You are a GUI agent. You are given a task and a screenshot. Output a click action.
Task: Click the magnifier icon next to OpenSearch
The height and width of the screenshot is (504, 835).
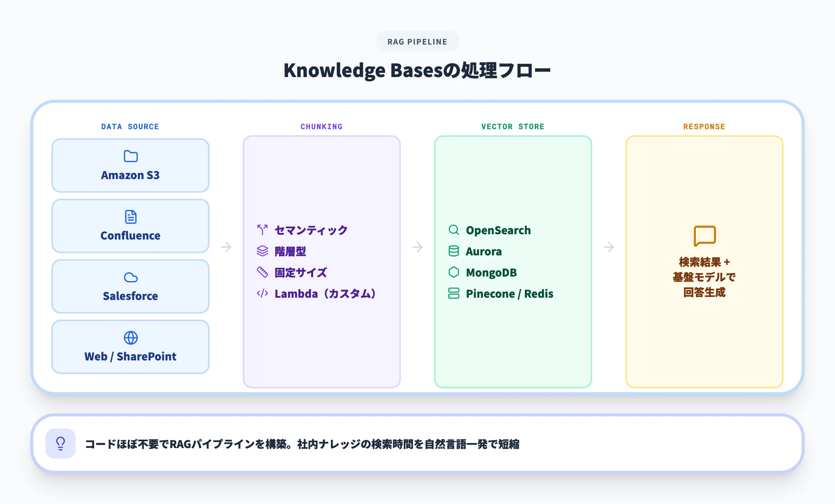point(453,230)
